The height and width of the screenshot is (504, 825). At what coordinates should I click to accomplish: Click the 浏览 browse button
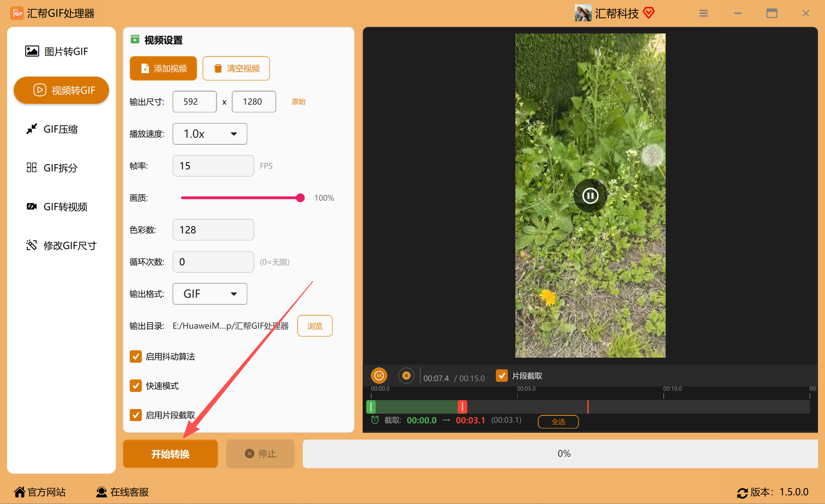click(315, 326)
